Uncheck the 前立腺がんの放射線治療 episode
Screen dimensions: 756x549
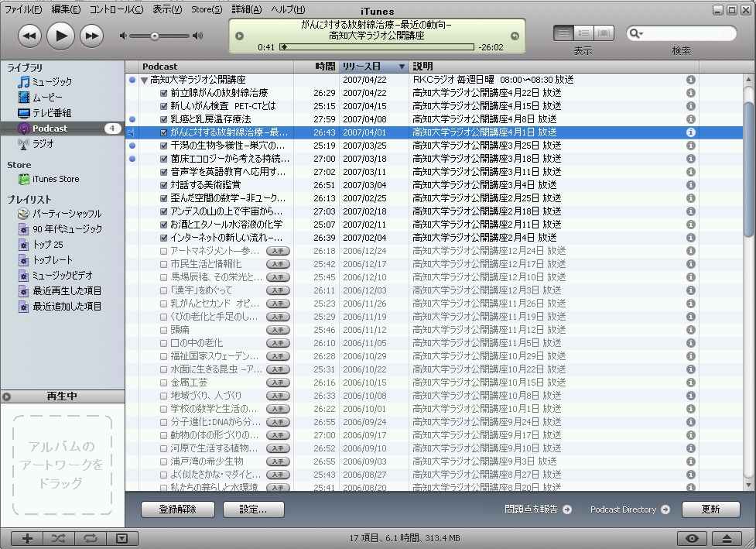(x=163, y=93)
